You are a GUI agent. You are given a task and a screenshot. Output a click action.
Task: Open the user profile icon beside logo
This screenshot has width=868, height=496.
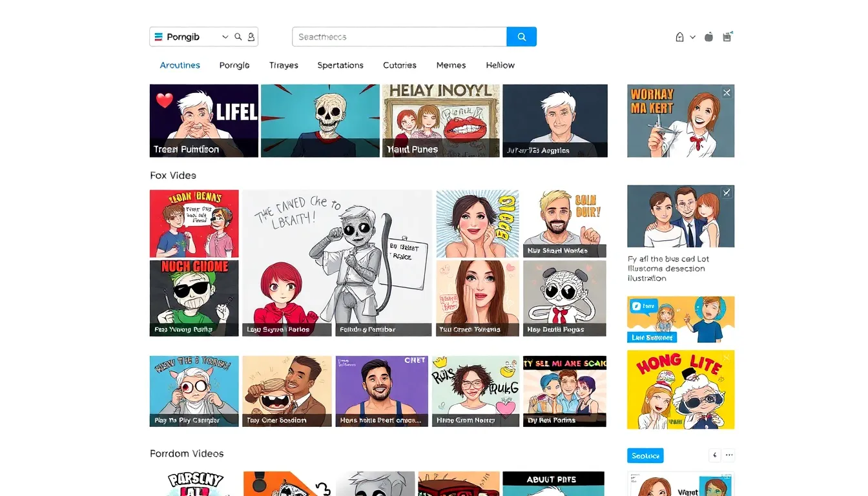pos(251,37)
